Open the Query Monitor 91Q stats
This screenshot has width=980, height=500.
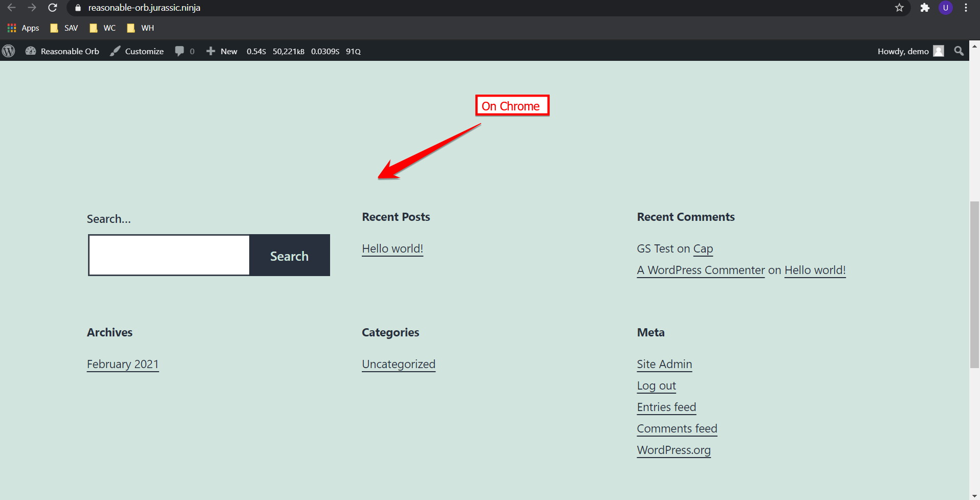pos(353,51)
